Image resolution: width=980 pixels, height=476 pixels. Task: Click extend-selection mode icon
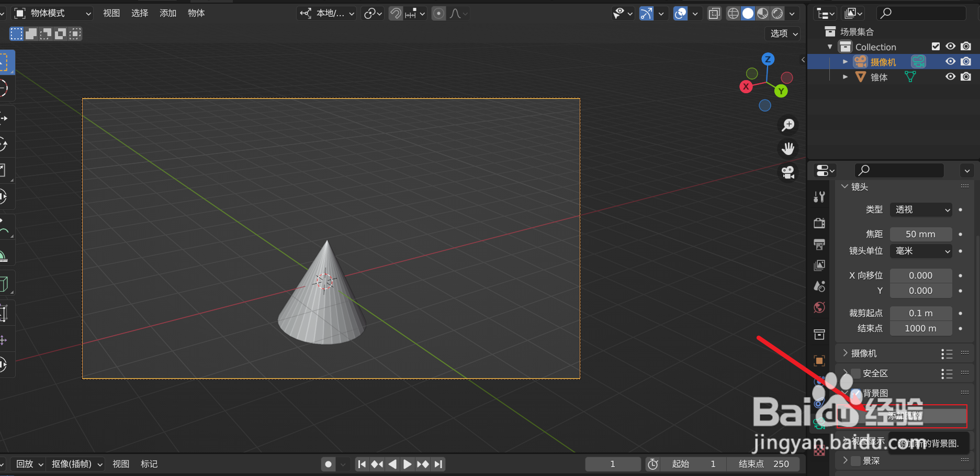click(31, 34)
